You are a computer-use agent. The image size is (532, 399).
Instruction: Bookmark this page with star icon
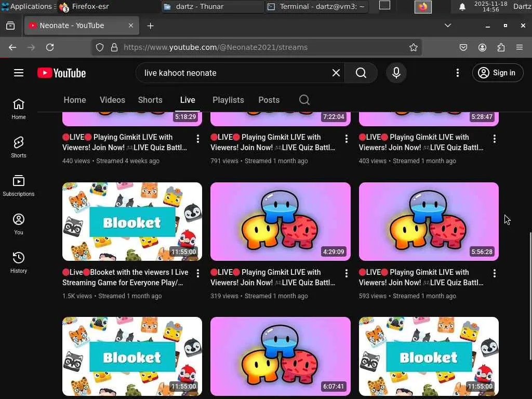tap(413, 47)
